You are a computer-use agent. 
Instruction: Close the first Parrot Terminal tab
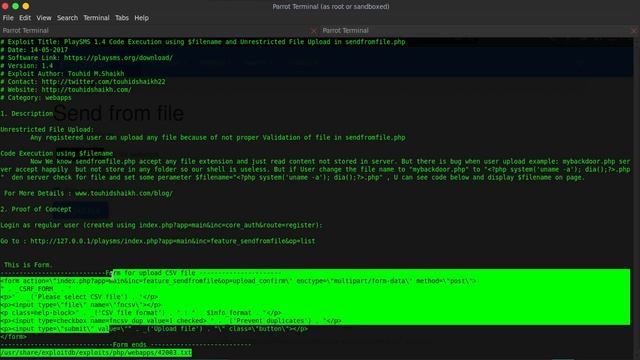(x=313, y=31)
